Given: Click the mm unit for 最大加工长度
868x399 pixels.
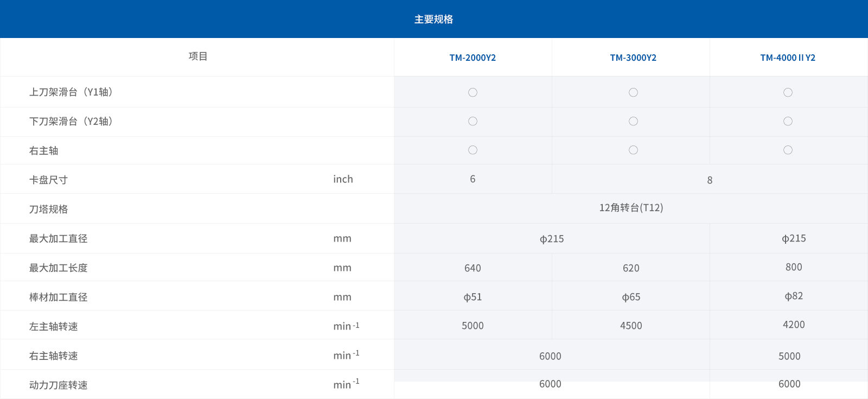Looking at the screenshot, I should [x=342, y=268].
